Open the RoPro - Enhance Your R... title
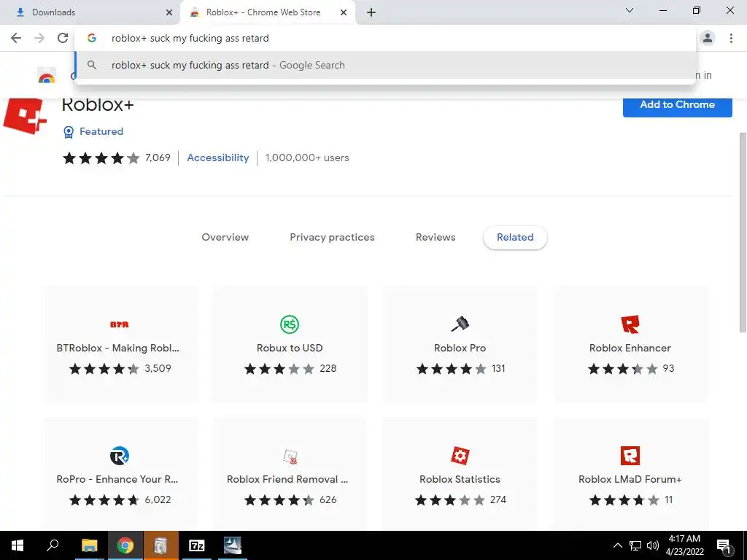 coord(117,480)
